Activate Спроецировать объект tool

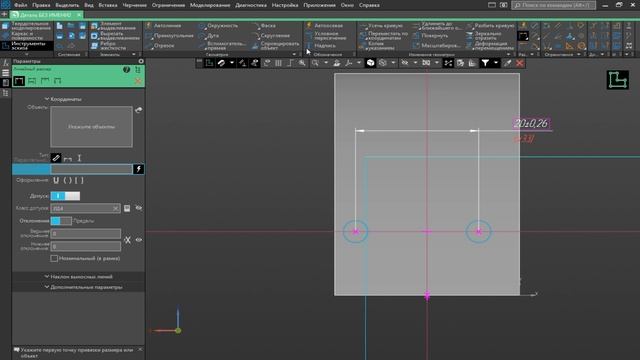(276, 45)
